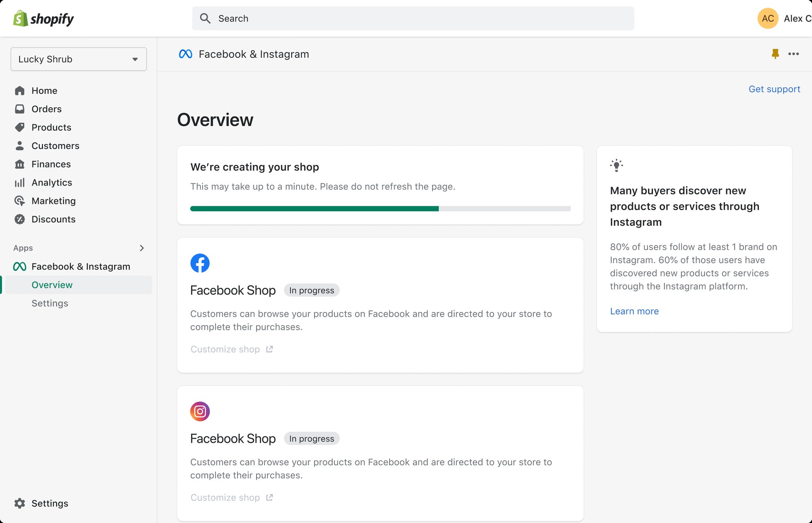Screen dimensions: 812x523
Task: Click the Discounts percent badge icon
Action: tap(19, 219)
